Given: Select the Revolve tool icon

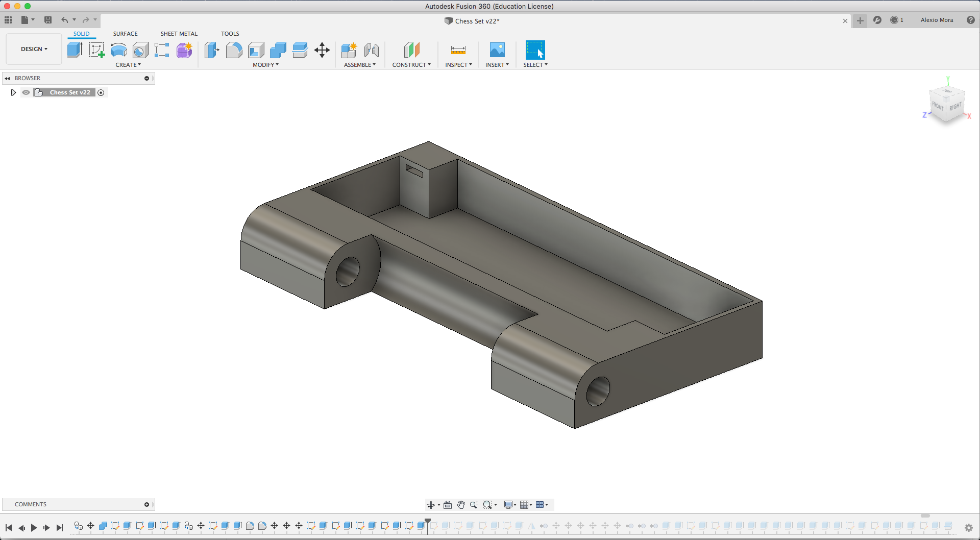Looking at the screenshot, I should (x=118, y=50).
